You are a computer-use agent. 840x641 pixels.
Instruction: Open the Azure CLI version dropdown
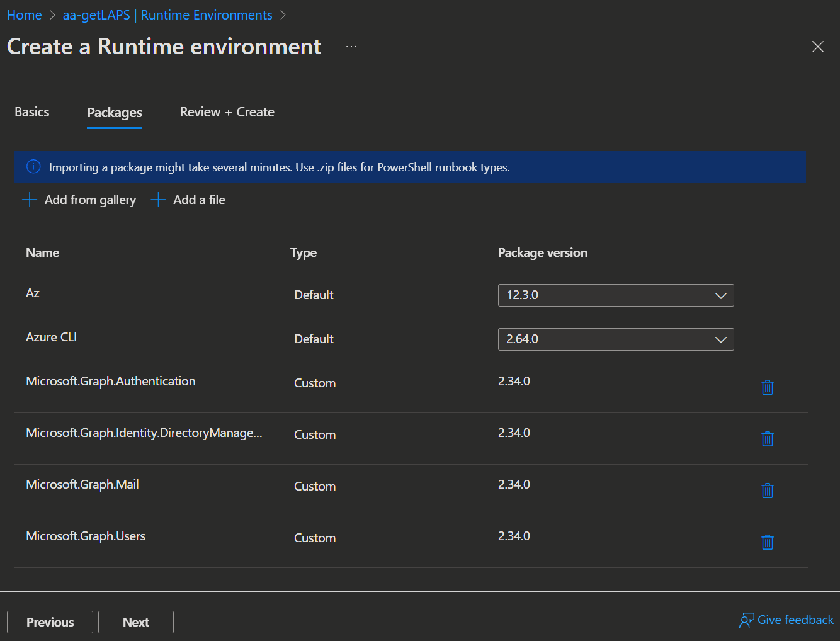coord(615,339)
